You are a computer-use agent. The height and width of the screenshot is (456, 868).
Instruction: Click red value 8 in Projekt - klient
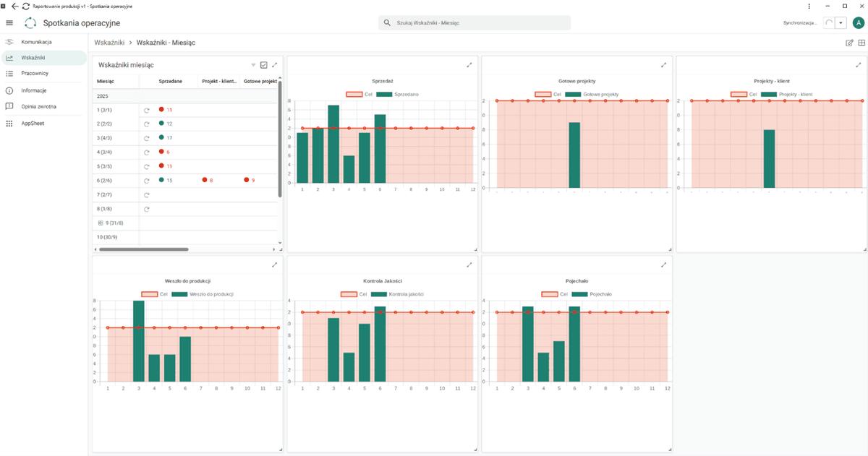(211, 180)
